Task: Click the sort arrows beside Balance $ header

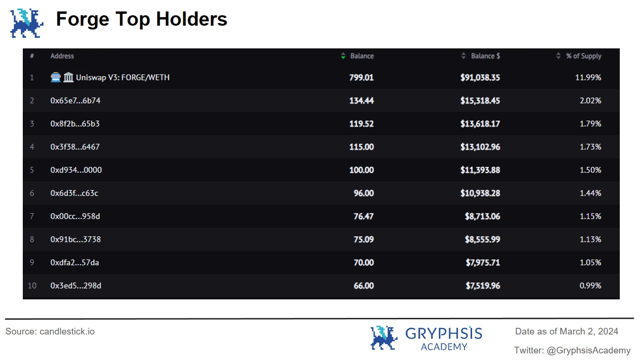Action: tap(464, 56)
